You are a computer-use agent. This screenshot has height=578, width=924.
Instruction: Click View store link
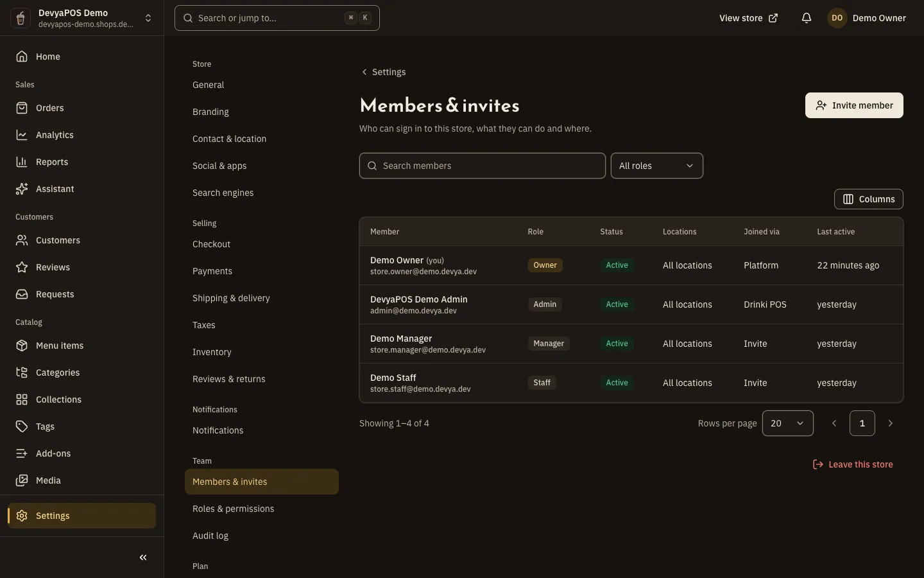pyautogui.click(x=748, y=18)
